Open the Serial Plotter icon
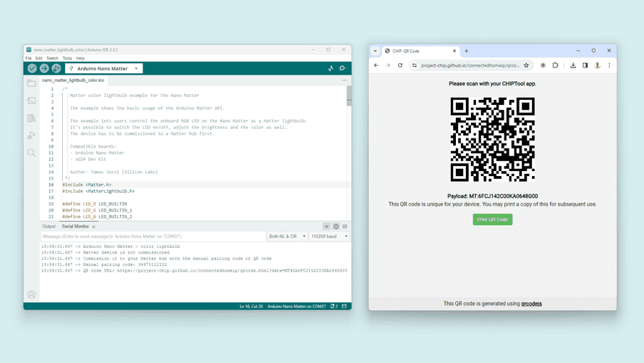This screenshot has width=644, height=363. (x=331, y=68)
